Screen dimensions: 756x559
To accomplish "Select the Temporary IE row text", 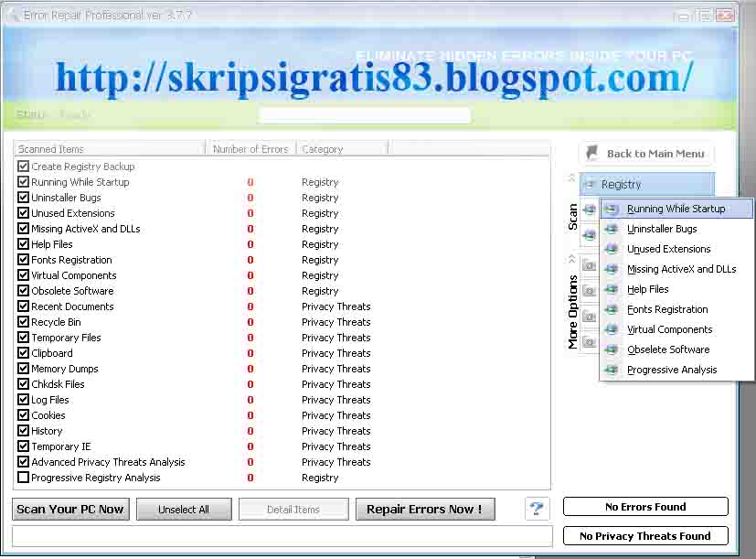I will [61, 446].
